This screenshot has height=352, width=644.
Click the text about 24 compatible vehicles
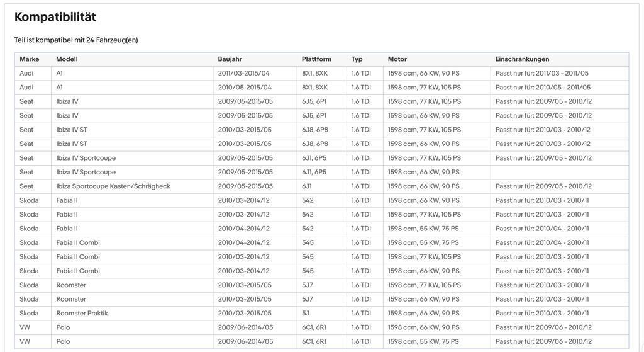tap(76, 40)
